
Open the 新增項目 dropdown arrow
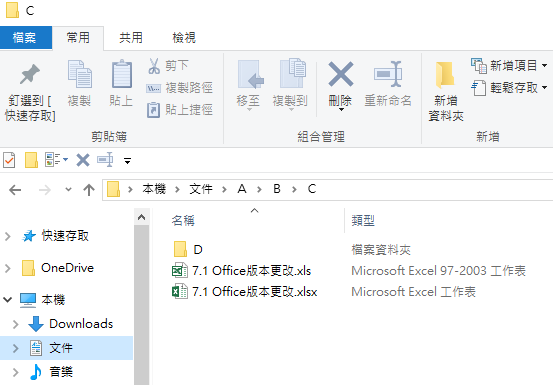(545, 66)
